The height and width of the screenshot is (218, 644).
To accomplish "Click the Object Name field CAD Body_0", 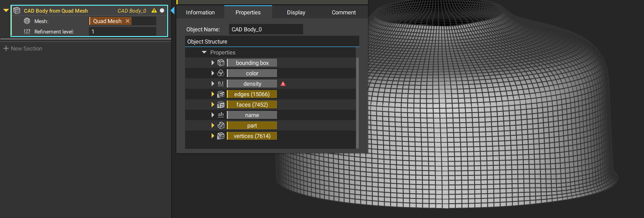I will (x=266, y=30).
